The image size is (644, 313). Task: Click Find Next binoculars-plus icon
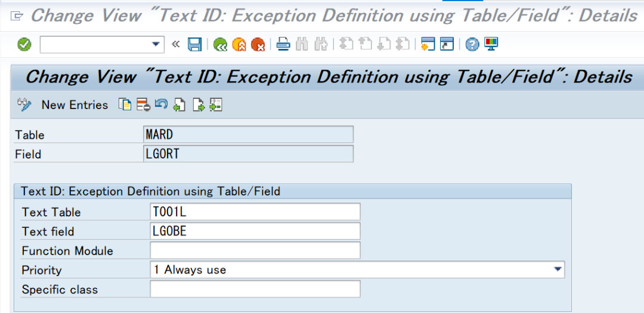320,44
